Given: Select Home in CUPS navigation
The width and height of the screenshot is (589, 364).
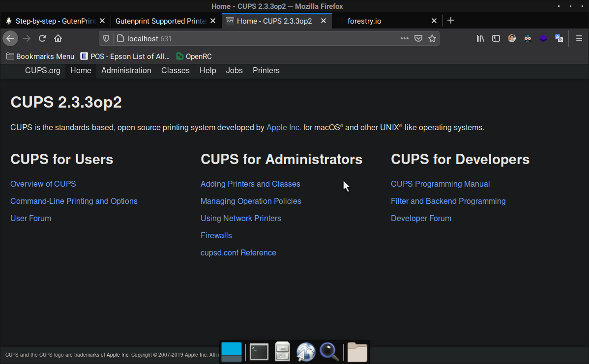Looking at the screenshot, I should pyautogui.click(x=81, y=71).
